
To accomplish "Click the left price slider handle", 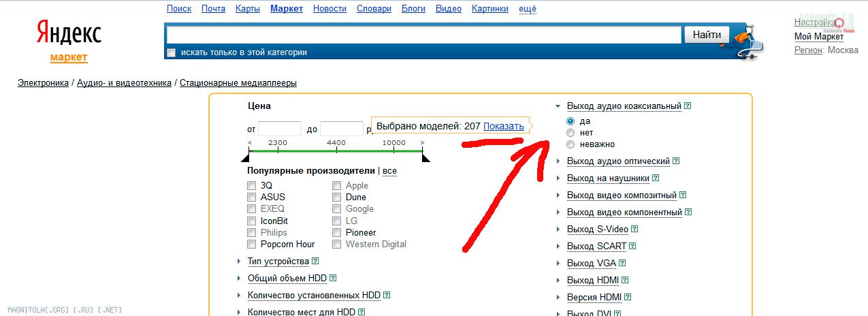I will (246, 158).
